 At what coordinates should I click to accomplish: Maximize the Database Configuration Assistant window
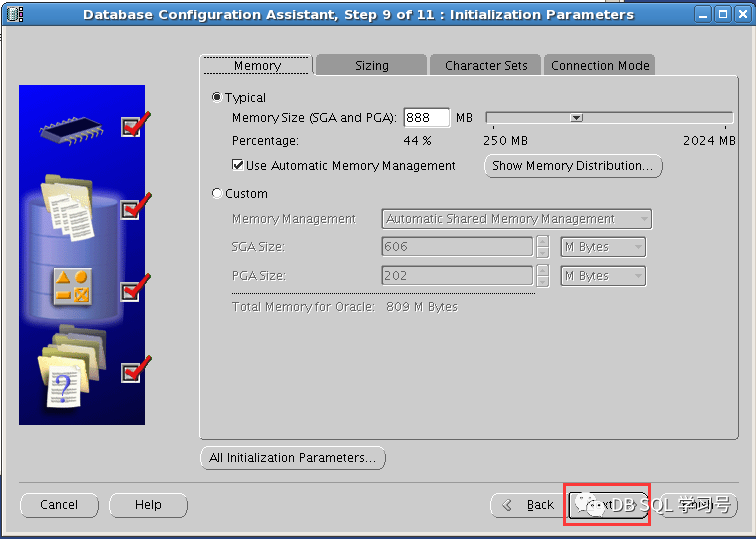723,14
